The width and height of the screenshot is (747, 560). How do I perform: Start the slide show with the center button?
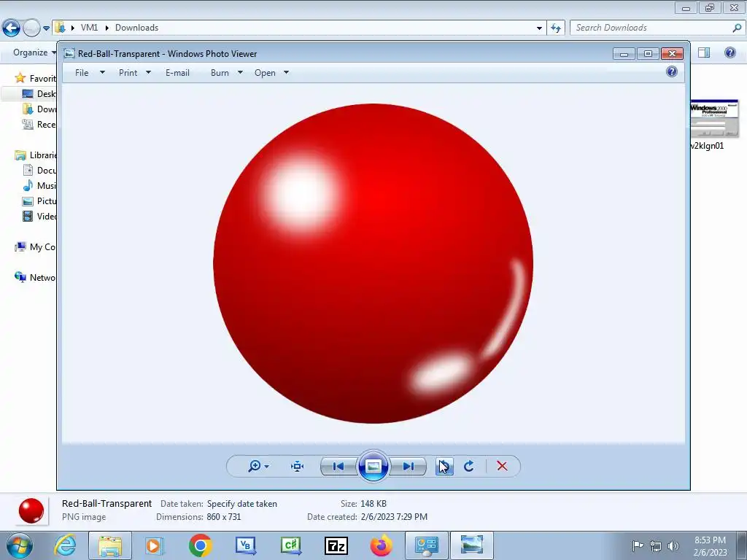(373, 466)
